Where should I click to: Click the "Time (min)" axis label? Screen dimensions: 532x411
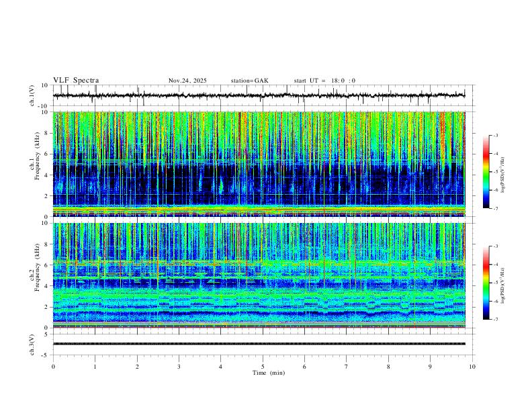point(269,373)
